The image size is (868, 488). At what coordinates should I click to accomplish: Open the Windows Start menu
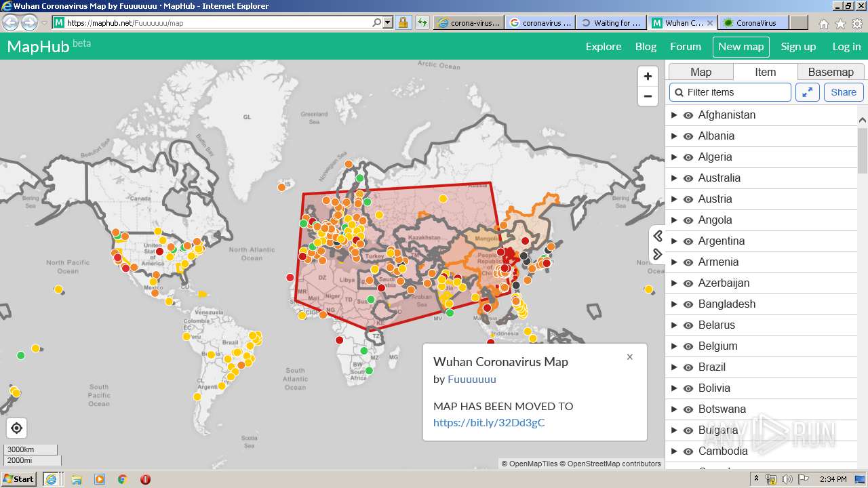point(19,479)
